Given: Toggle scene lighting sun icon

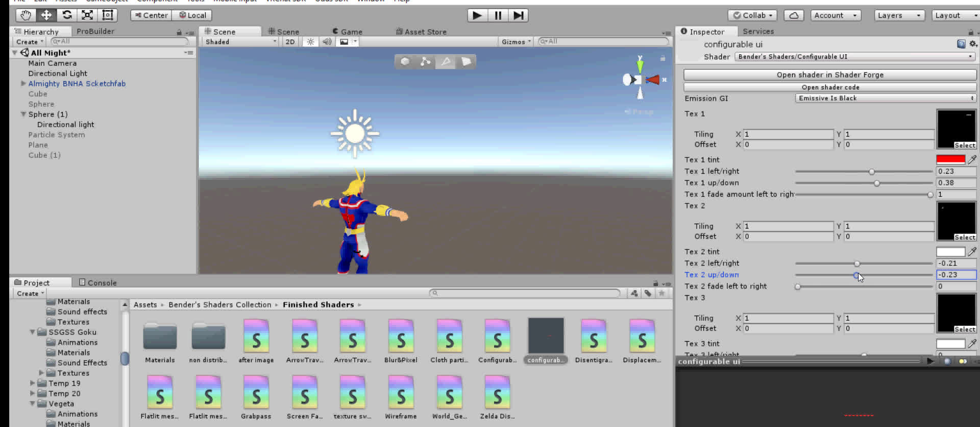Looking at the screenshot, I should point(310,42).
